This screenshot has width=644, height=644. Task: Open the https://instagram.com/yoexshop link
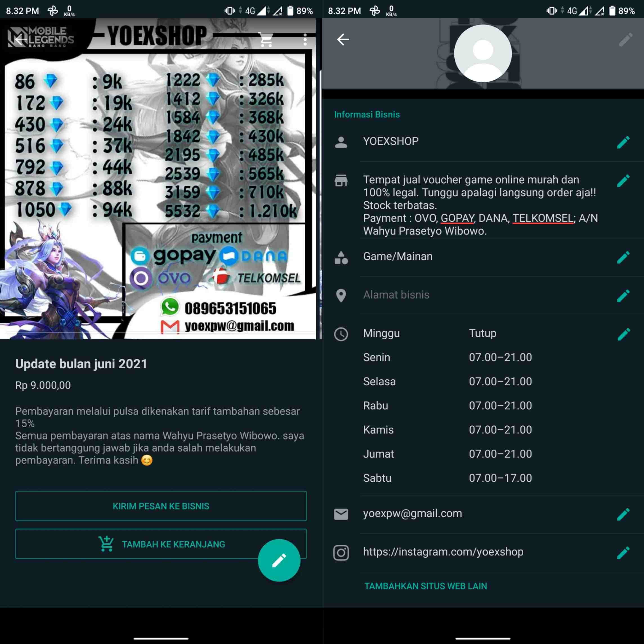443,552
